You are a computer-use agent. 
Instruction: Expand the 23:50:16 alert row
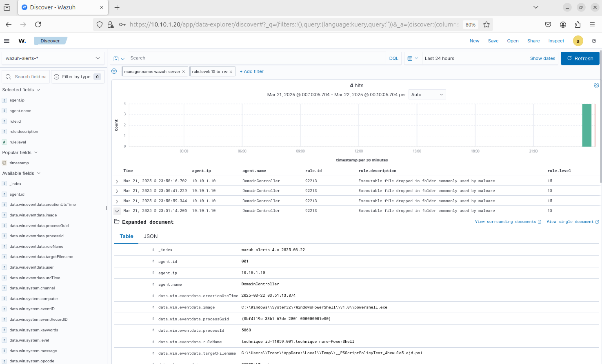pos(117,181)
